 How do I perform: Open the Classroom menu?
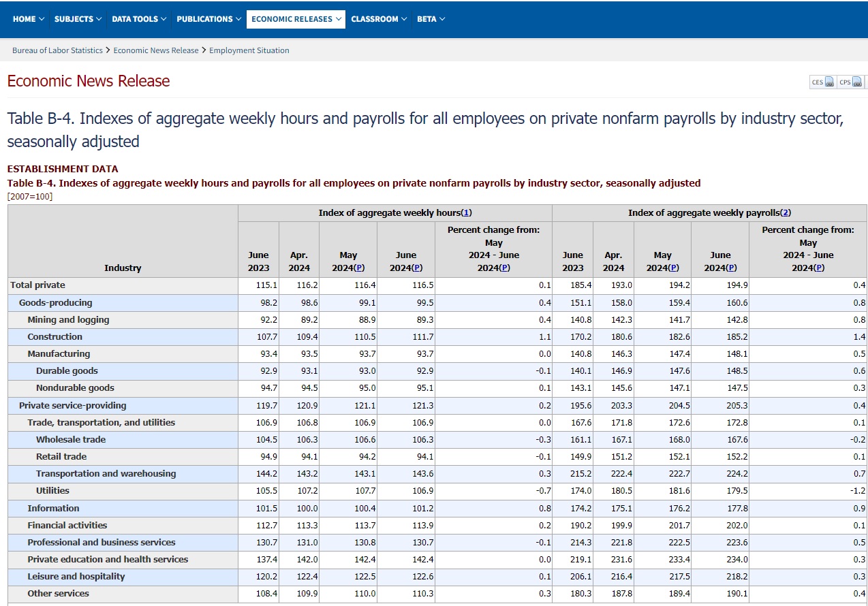click(x=379, y=19)
